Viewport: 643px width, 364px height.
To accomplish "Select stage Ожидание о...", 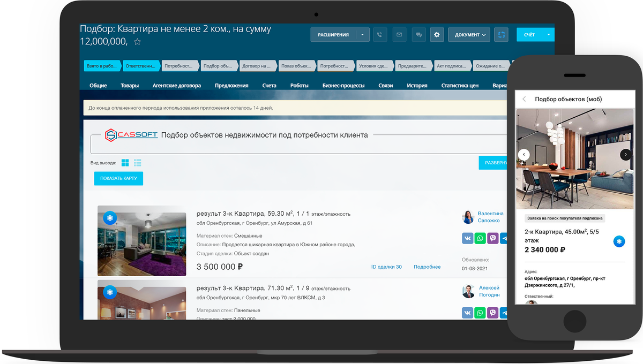I will click(x=492, y=66).
